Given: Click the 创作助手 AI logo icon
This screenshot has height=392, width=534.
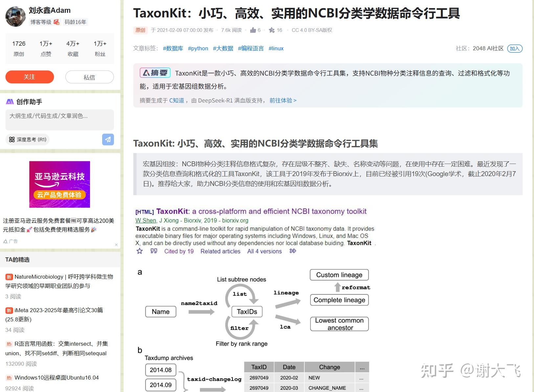Looking at the screenshot, I should tap(9, 102).
